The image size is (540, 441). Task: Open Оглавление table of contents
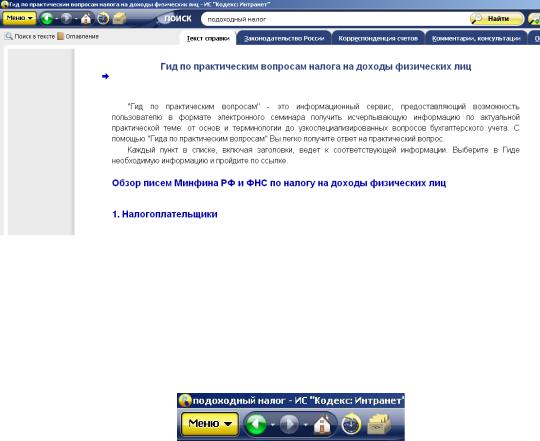[x=82, y=36]
